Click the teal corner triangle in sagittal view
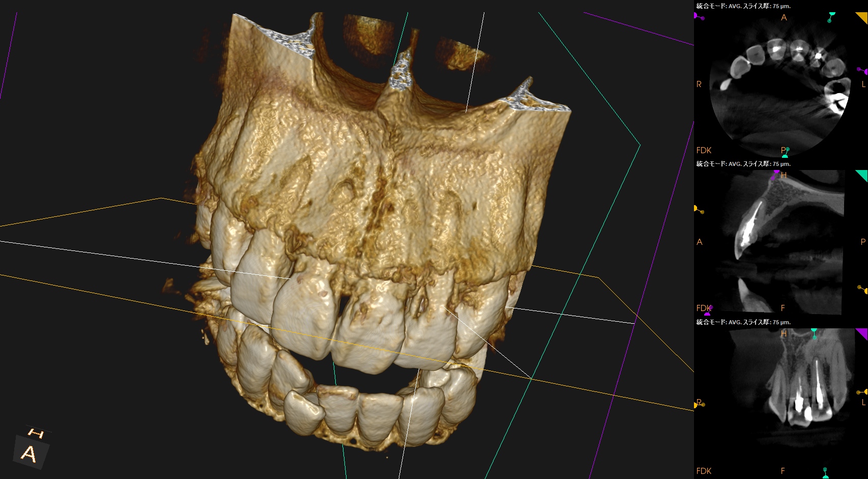This screenshot has width=868, height=479. tap(862, 175)
